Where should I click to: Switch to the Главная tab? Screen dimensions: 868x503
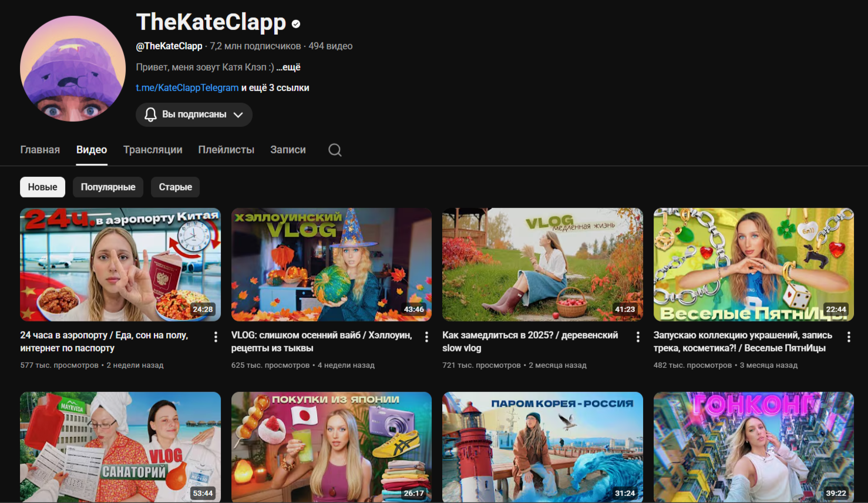click(x=40, y=150)
